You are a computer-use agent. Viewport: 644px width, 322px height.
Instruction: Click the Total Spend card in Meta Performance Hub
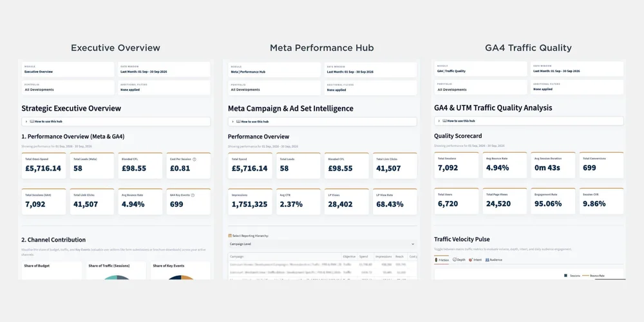[x=250, y=166]
